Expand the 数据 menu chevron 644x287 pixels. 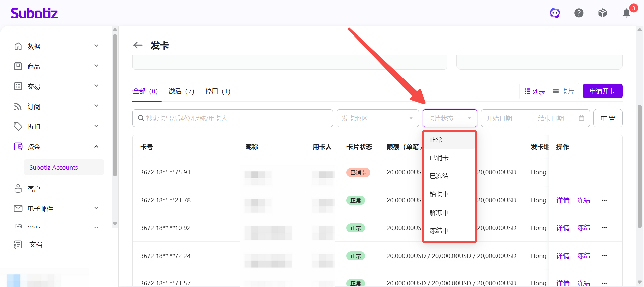click(x=96, y=46)
